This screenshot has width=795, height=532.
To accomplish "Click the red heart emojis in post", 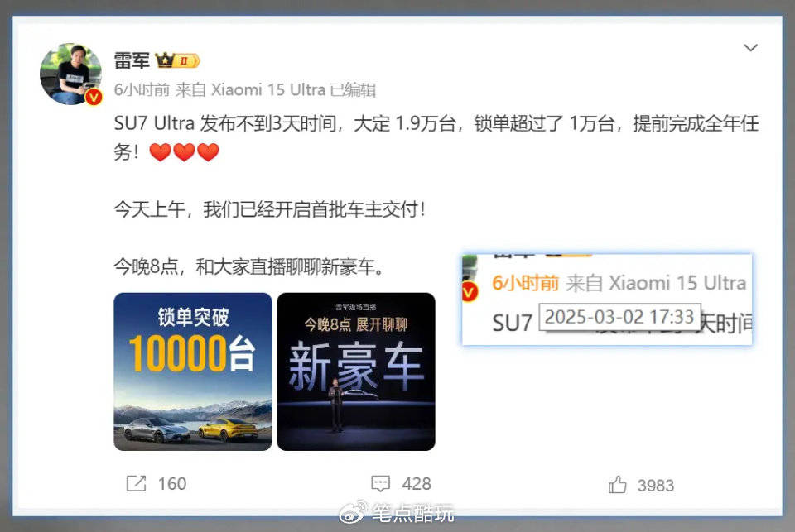I will pos(184,152).
